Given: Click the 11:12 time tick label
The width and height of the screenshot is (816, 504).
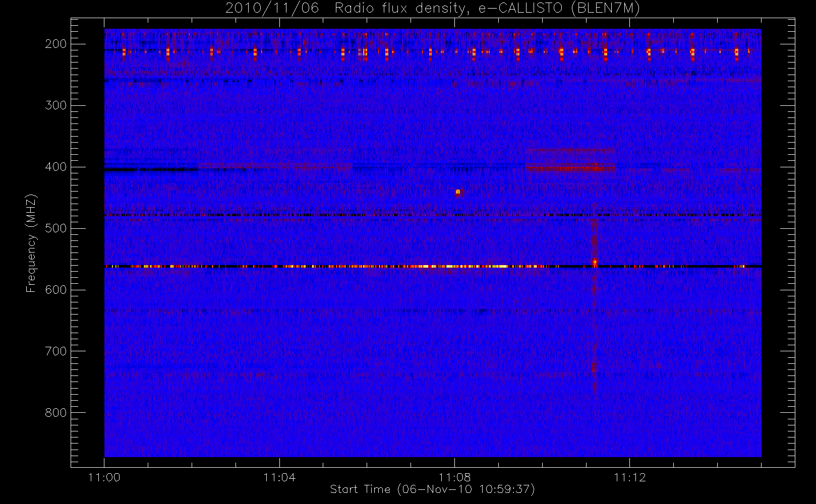Looking at the screenshot, I should pos(630,477).
